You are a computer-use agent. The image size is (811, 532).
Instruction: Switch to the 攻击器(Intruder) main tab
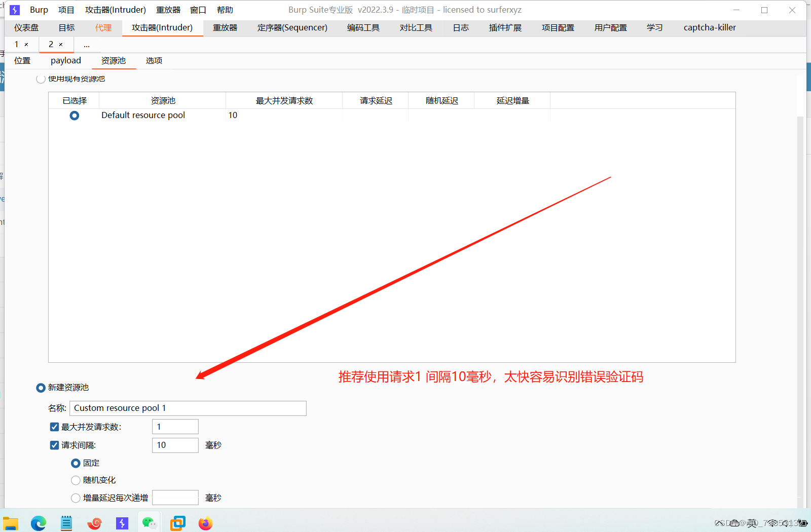[x=162, y=28]
